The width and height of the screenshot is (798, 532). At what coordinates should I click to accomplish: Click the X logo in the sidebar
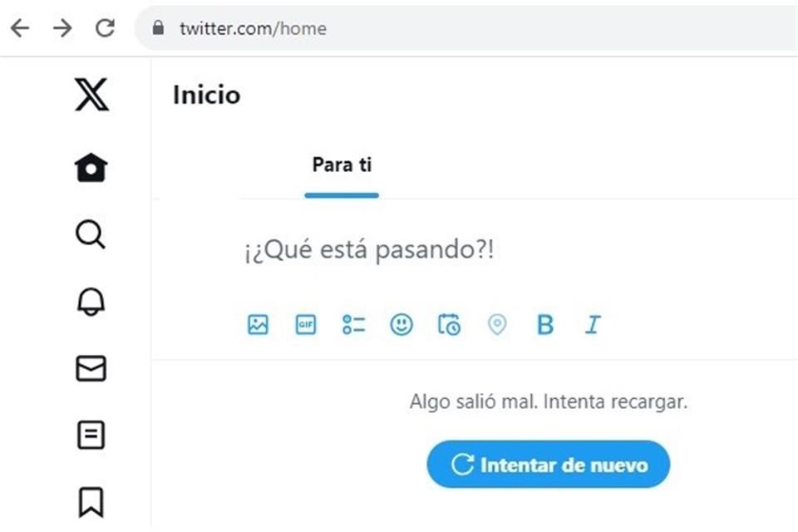point(91,96)
